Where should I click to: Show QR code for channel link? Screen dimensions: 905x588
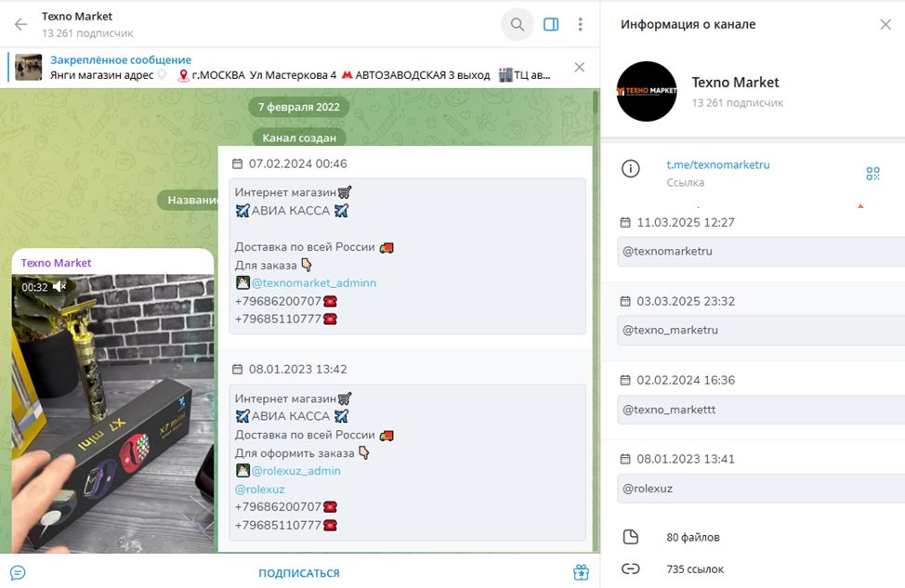coord(872,174)
